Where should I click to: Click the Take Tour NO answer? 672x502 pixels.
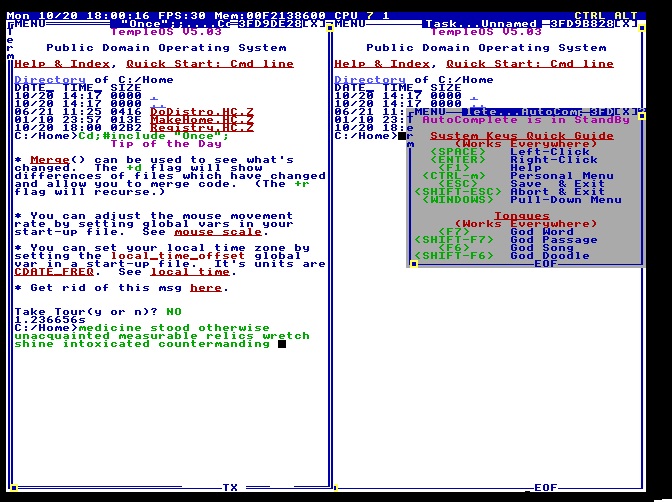(174, 312)
